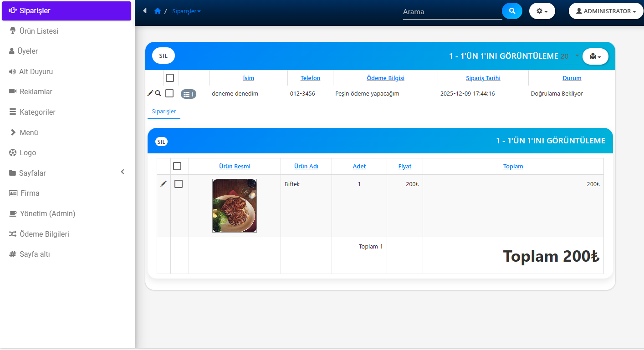Click the order items count badge
This screenshot has width=644, height=350.
188,94
